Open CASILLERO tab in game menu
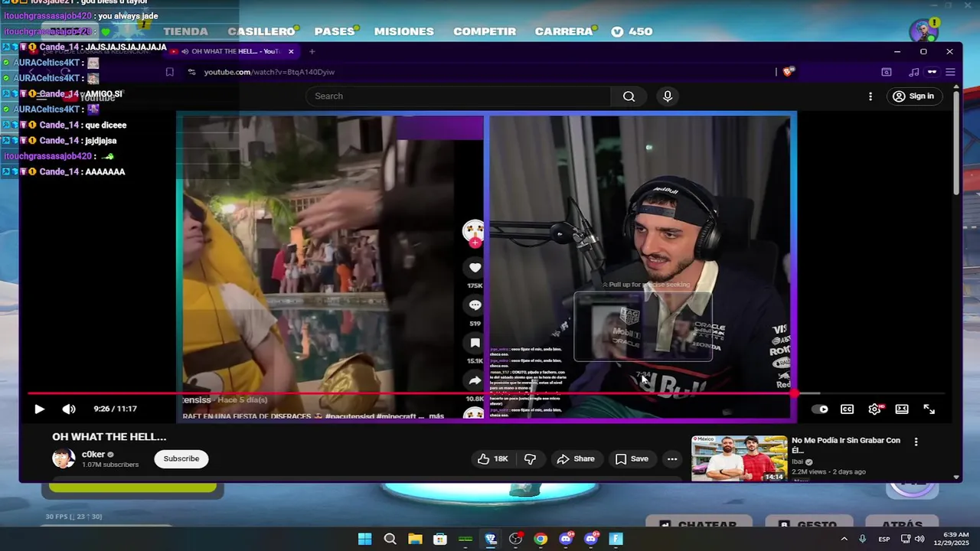Image resolution: width=980 pixels, height=551 pixels. click(x=261, y=31)
